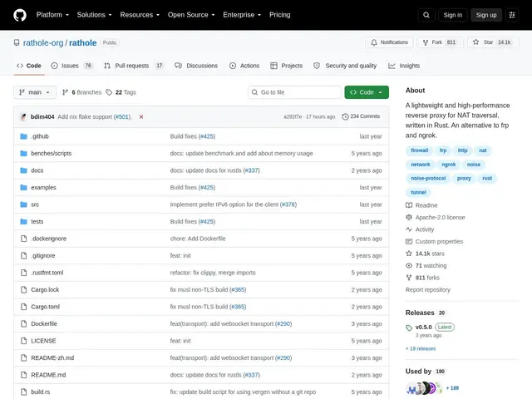Click the docs folder icon

(23, 170)
